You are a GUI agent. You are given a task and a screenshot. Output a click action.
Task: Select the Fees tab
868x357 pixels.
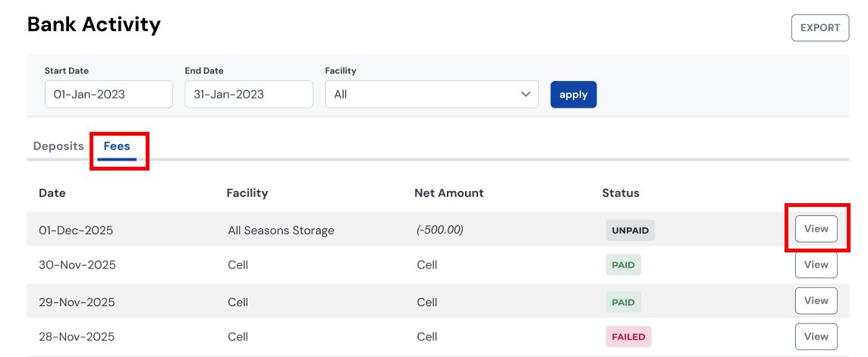pos(117,146)
